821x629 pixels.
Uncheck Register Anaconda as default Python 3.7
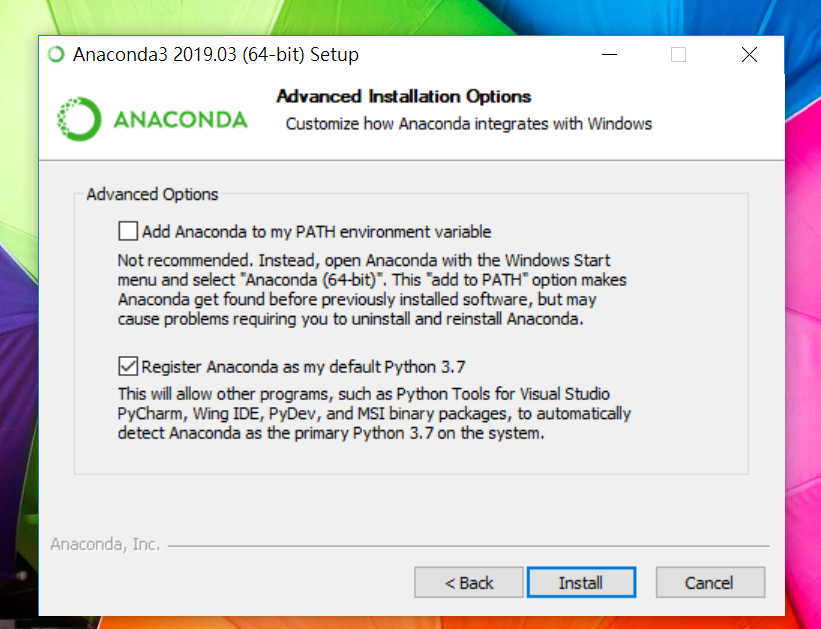[x=128, y=366]
